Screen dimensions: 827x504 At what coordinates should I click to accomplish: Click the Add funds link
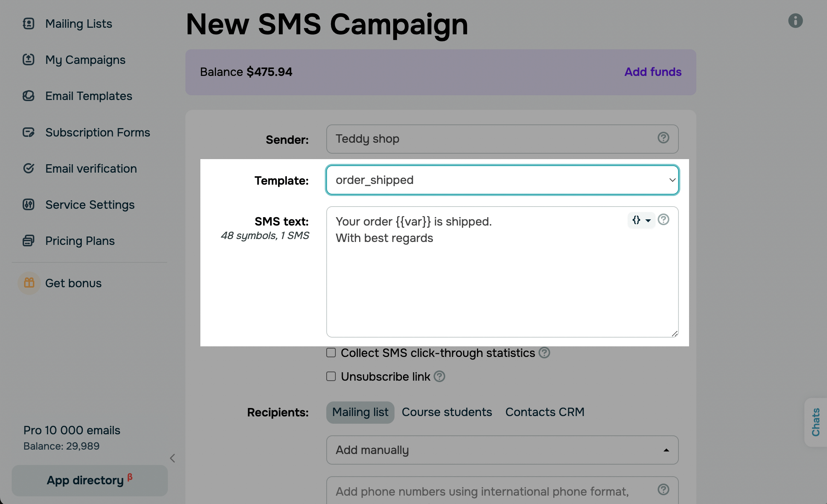click(653, 72)
